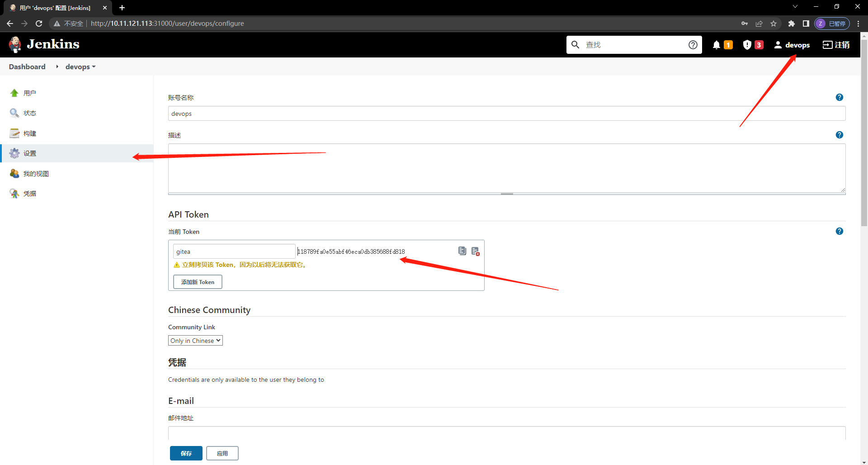Click the gear 设置 icon
The width and height of the screenshot is (868, 465).
pos(14,153)
